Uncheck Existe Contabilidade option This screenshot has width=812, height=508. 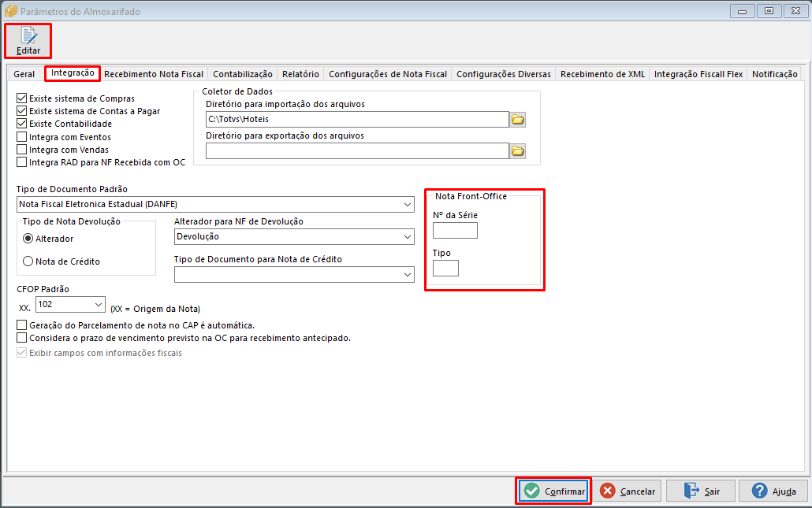click(22, 124)
